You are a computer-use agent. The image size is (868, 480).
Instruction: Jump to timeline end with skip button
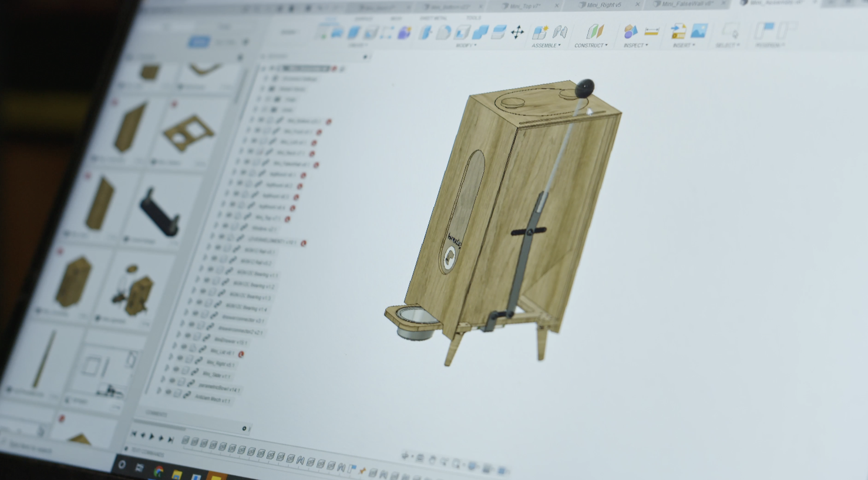[171, 439]
